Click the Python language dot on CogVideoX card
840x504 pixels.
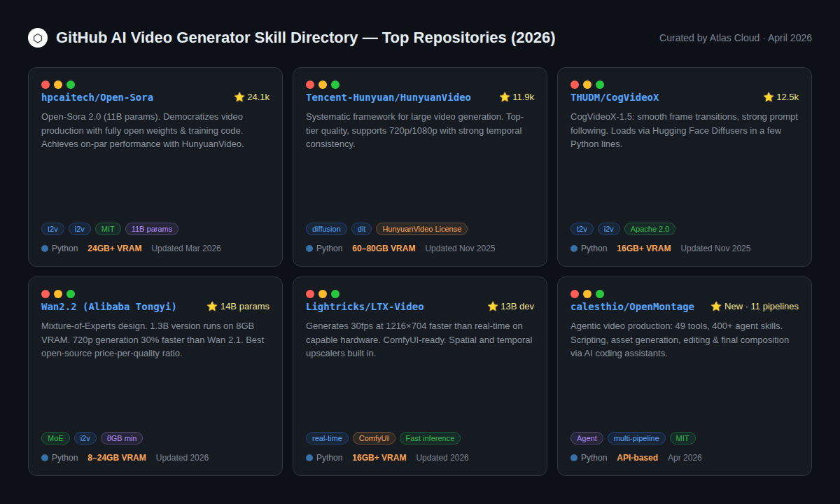pyautogui.click(x=573, y=248)
